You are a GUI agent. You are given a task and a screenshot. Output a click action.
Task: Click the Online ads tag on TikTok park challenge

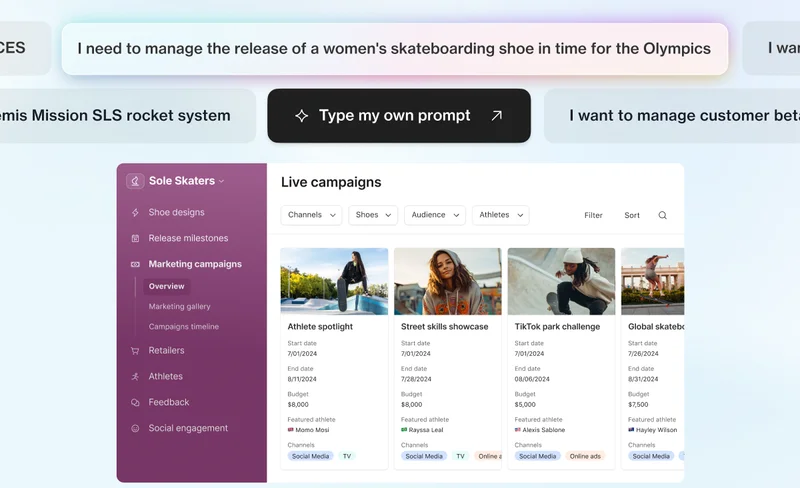(x=585, y=456)
